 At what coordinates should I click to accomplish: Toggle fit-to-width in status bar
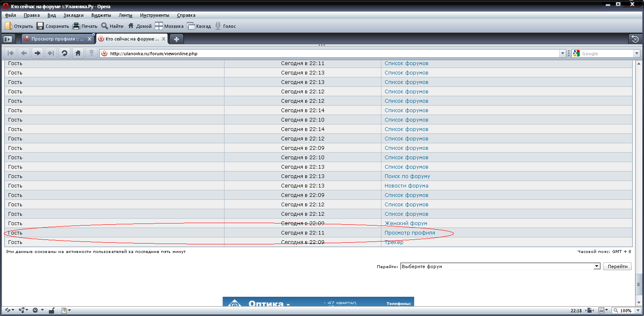point(590,310)
